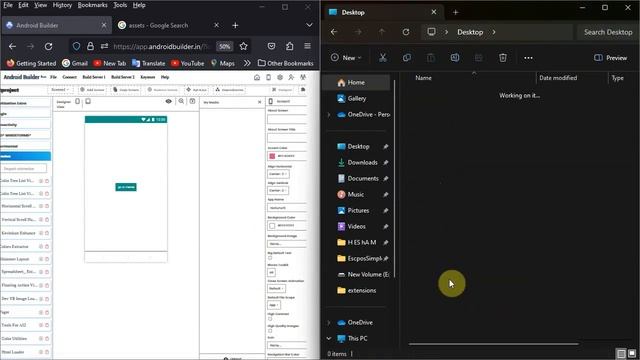Open a new Firefox tab
This screenshot has width=640, height=360.
pos(235,25)
